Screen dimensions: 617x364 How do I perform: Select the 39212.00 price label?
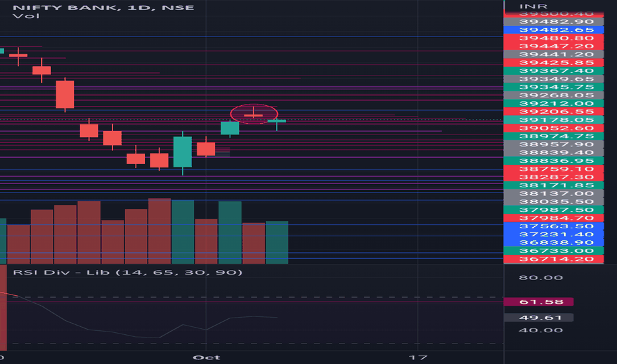[553, 103]
